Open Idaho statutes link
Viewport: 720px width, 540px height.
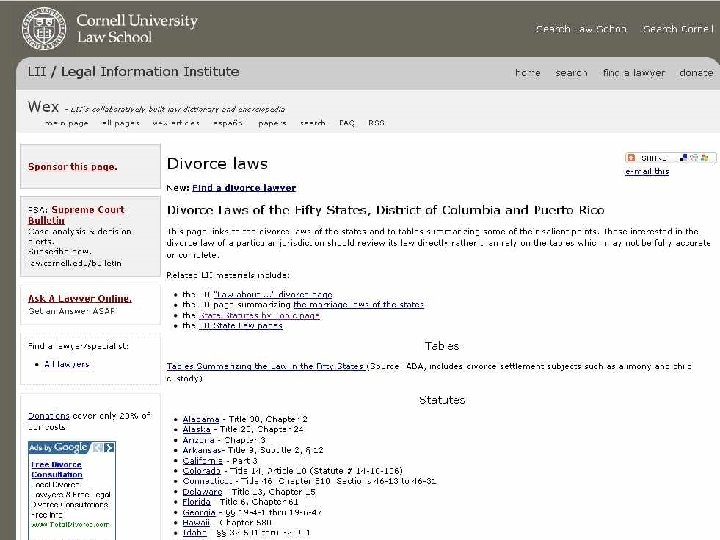[x=195, y=533]
